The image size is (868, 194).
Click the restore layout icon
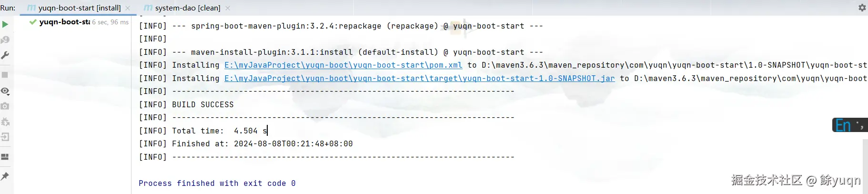[5, 157]
